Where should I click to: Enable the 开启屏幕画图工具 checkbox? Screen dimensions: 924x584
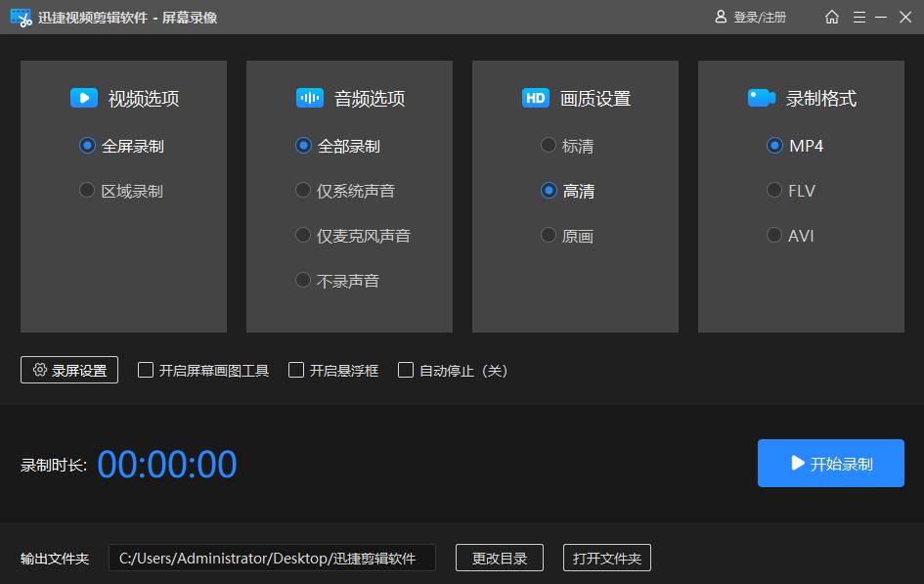[x=146, y=370]
